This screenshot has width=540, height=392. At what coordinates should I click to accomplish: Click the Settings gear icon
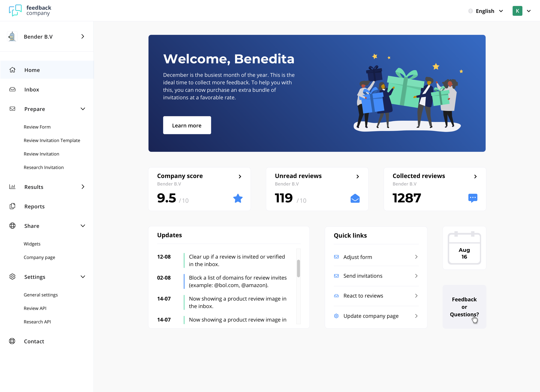click(12, 277)
